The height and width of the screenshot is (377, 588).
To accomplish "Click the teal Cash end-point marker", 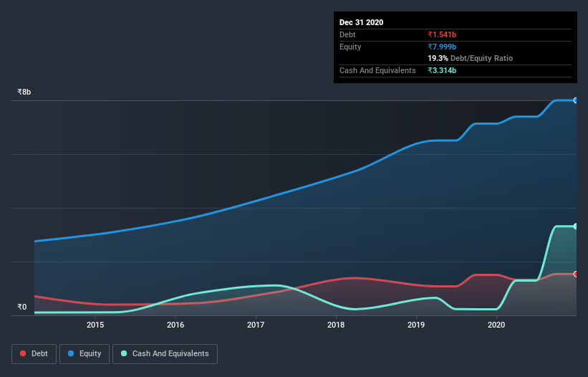I will coord(576,226).
